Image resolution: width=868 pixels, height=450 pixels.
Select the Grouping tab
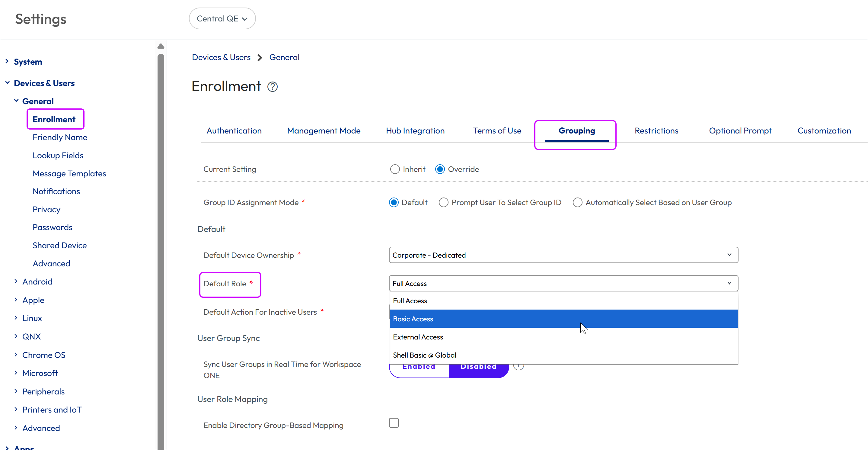pos(576,131)
